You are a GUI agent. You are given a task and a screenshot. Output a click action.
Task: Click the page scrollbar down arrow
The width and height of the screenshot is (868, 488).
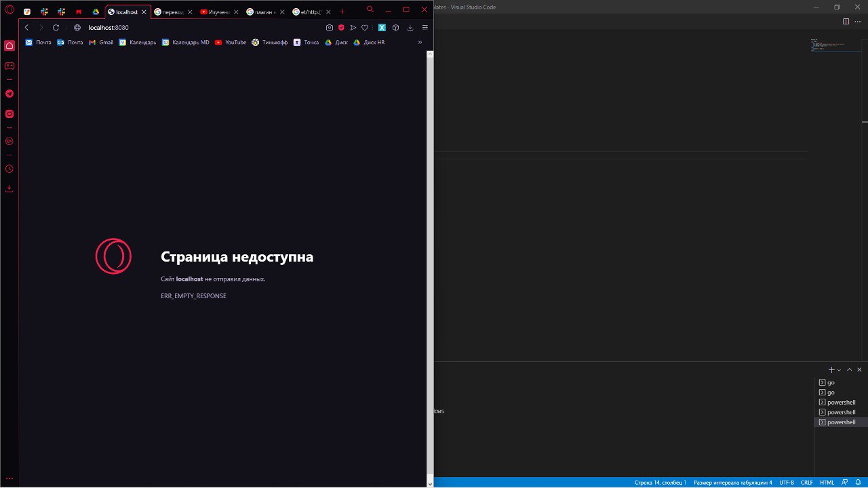[430, 483]
